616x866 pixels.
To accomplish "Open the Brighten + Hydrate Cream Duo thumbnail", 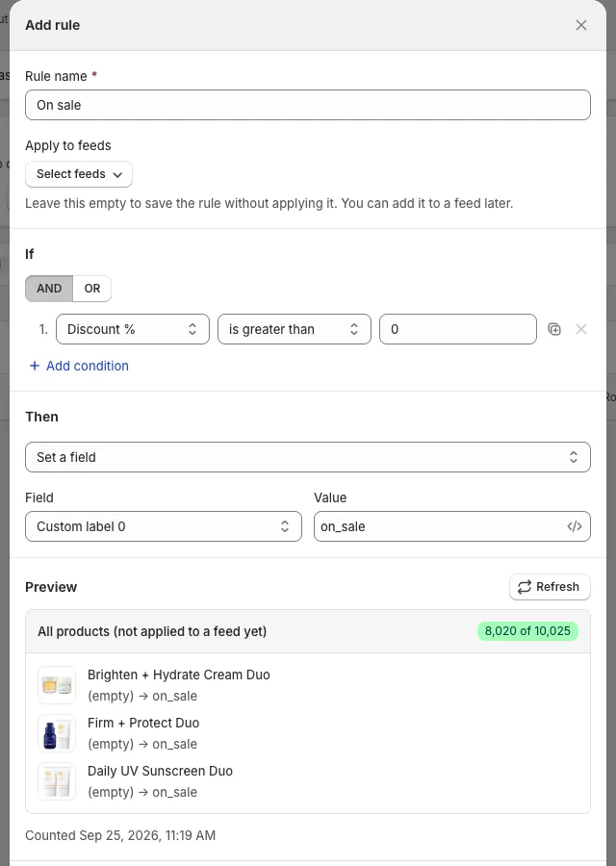I will click(x=57, y=685).
